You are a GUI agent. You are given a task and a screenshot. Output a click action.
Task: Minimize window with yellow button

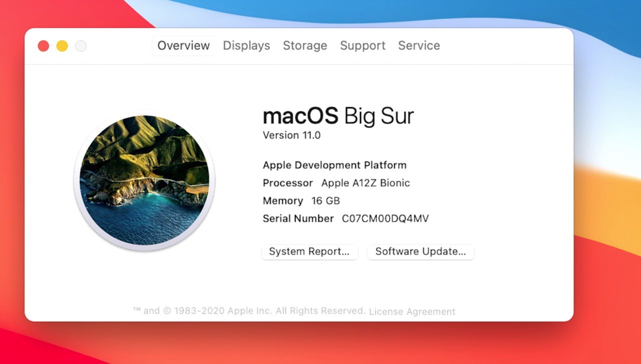click(62, 46)
